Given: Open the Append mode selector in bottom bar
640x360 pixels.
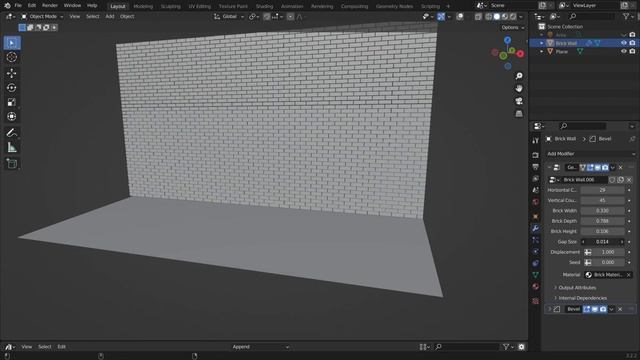Looking at the screenshot, I should click(x=261, y=347).
